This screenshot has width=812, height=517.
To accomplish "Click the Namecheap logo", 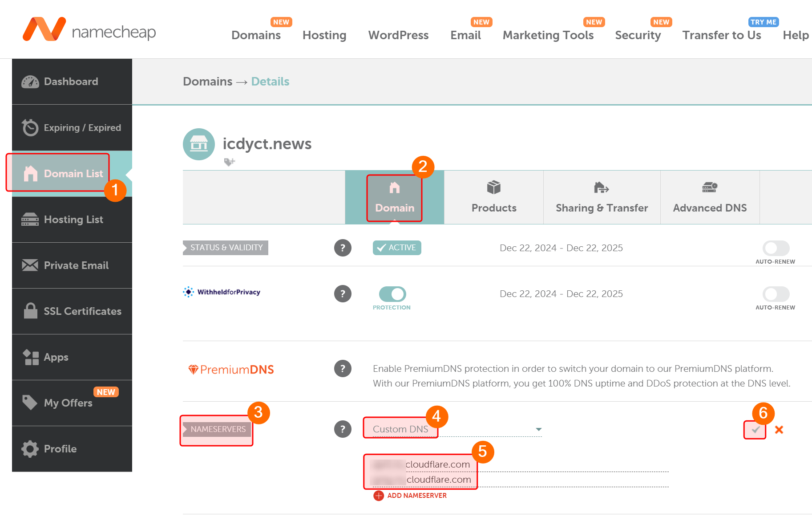I will click(89, 30).
